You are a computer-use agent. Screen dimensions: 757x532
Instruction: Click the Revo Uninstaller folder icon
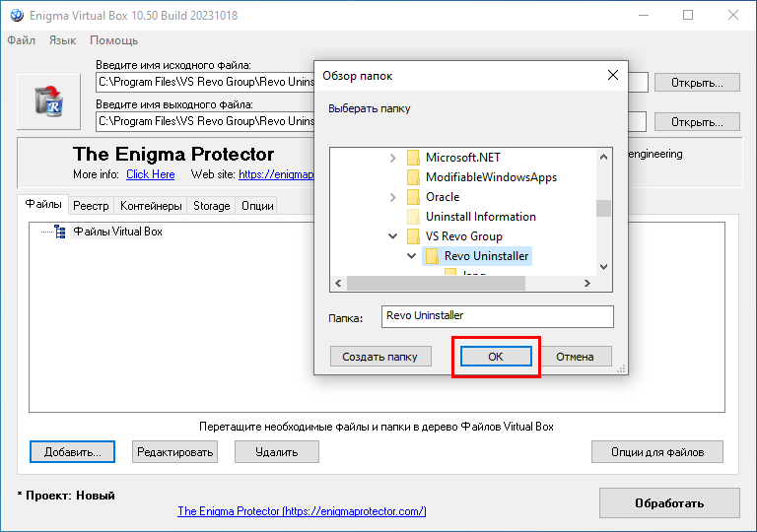[432, 256]
